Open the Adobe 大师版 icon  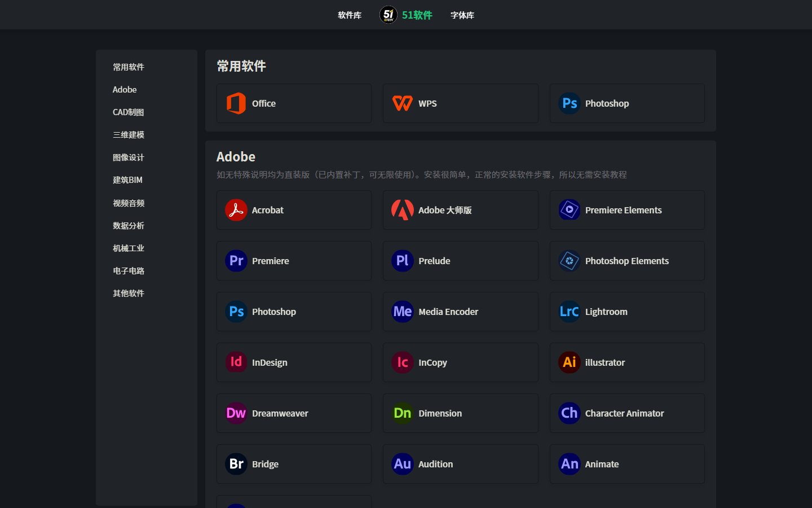pos(403,210)
